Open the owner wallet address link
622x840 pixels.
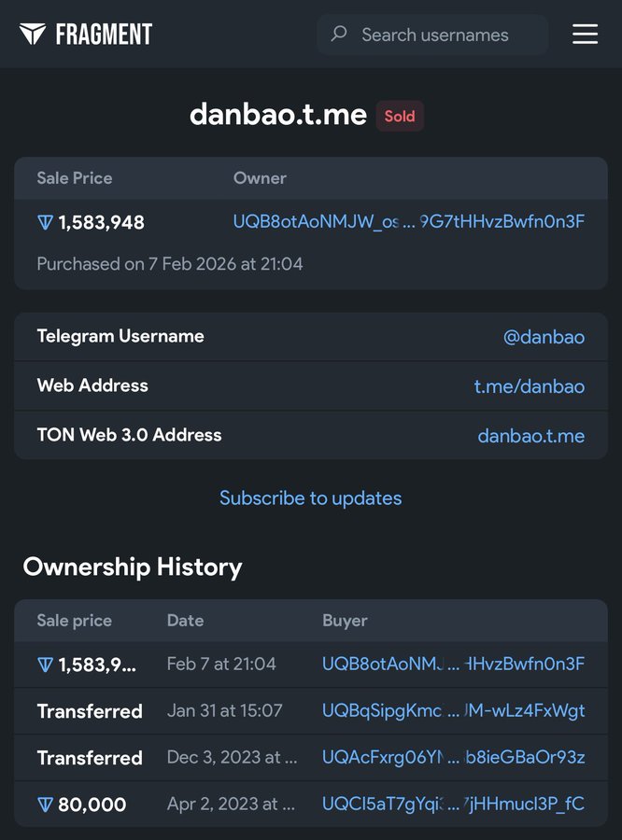408,222
